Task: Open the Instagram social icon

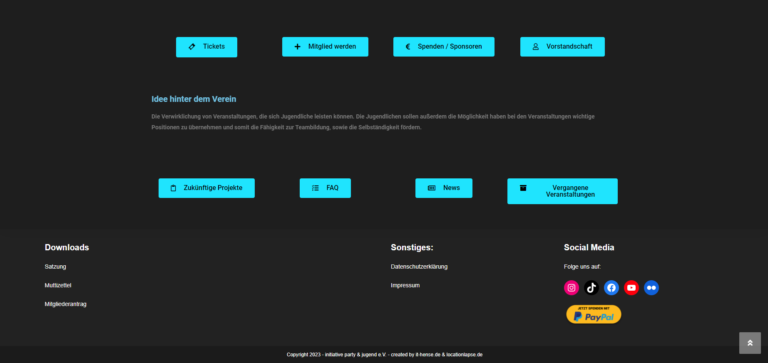Action: tap(572, 288)
